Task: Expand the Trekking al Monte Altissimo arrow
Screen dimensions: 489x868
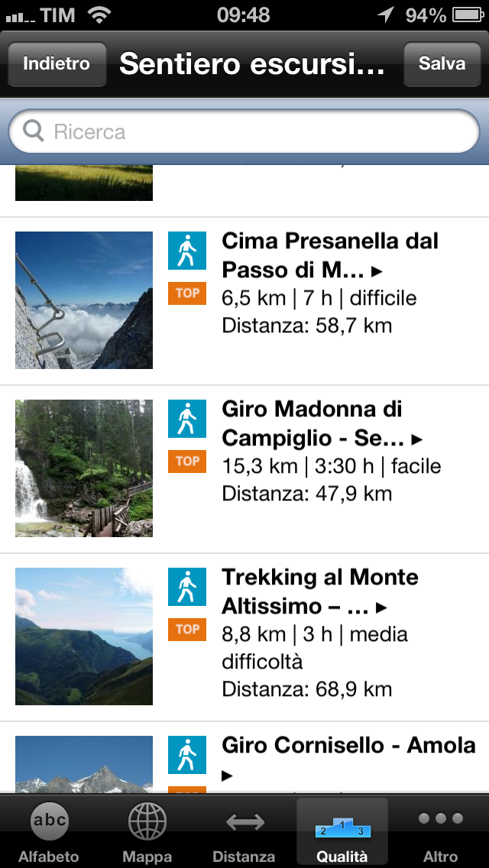Action: [x=381, y=607]
